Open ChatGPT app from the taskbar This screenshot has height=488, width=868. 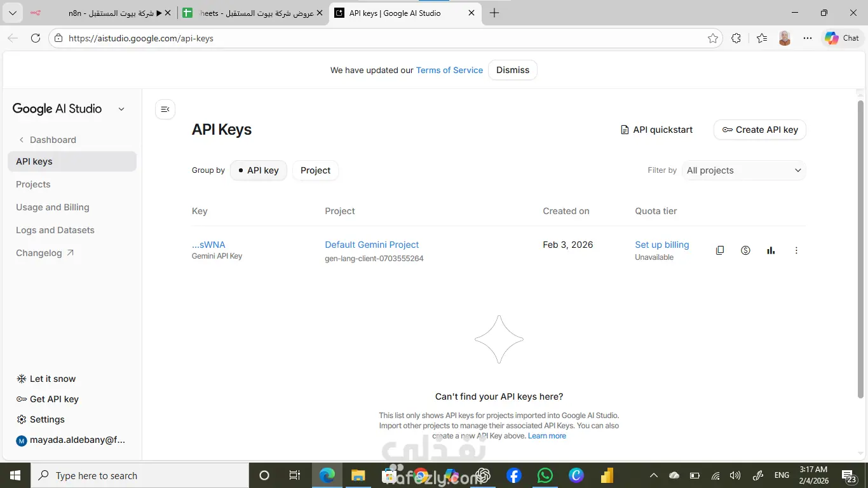pos(483,475)
